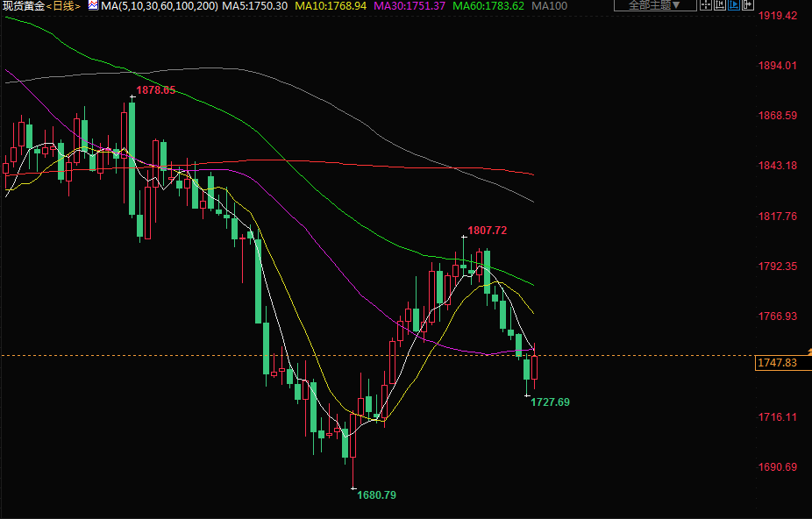This screenshot has height=519, width=812.
Task: Click the MA indicator icon beside 日线
Action: click(92, 6)
